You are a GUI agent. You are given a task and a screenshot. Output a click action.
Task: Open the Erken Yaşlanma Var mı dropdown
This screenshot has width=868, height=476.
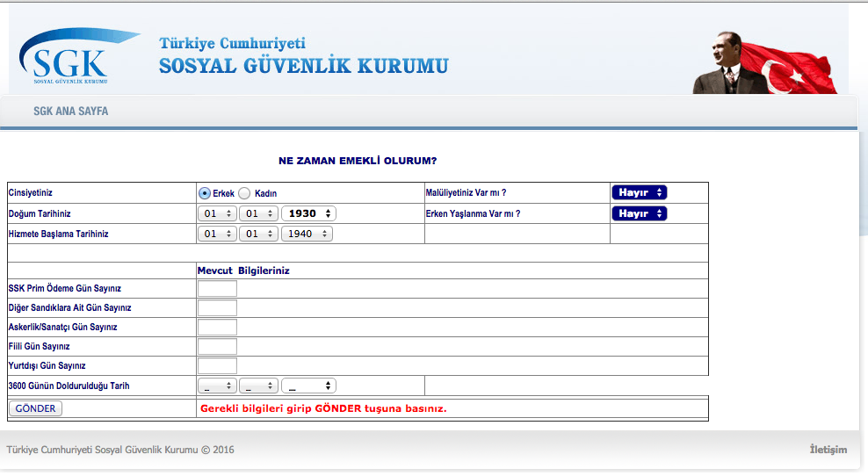coord(639,213)
